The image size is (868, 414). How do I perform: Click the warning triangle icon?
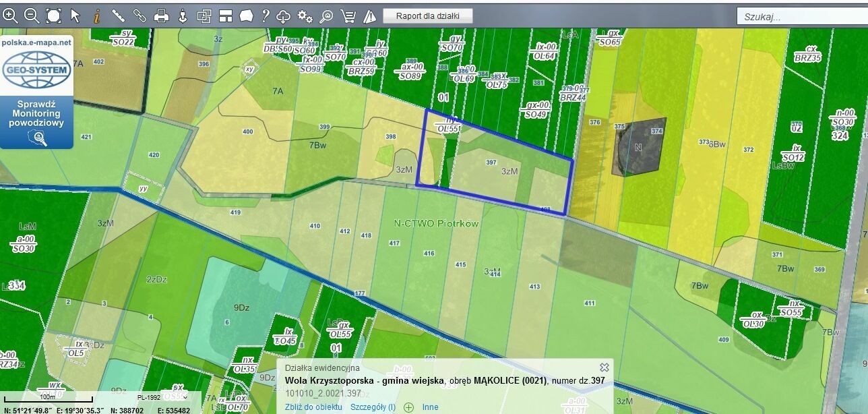pos(369,16)
